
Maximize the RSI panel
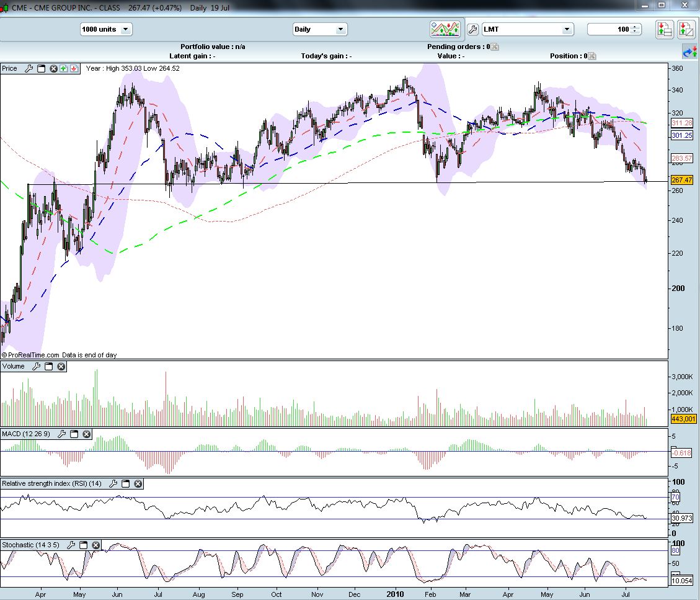click(x=125, y=483)
